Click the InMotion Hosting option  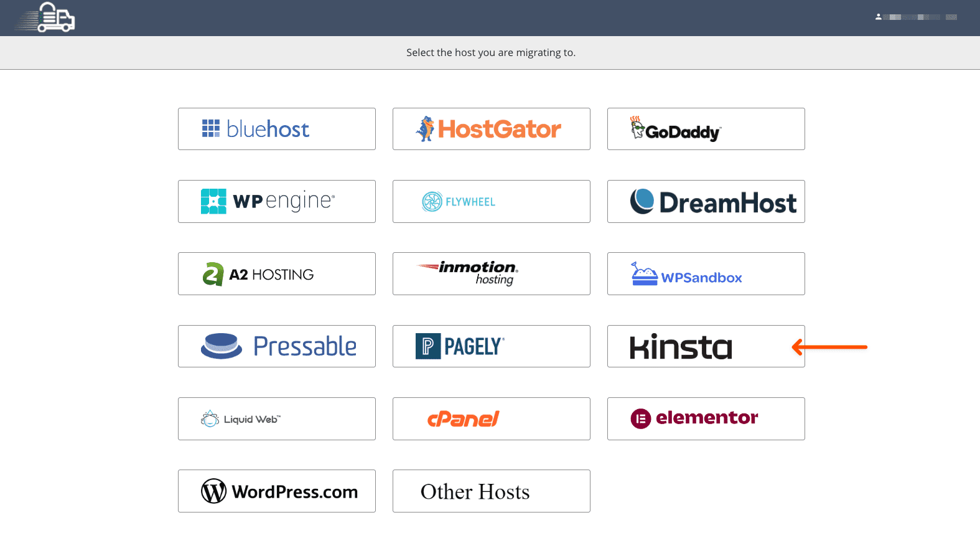[491, 273]
